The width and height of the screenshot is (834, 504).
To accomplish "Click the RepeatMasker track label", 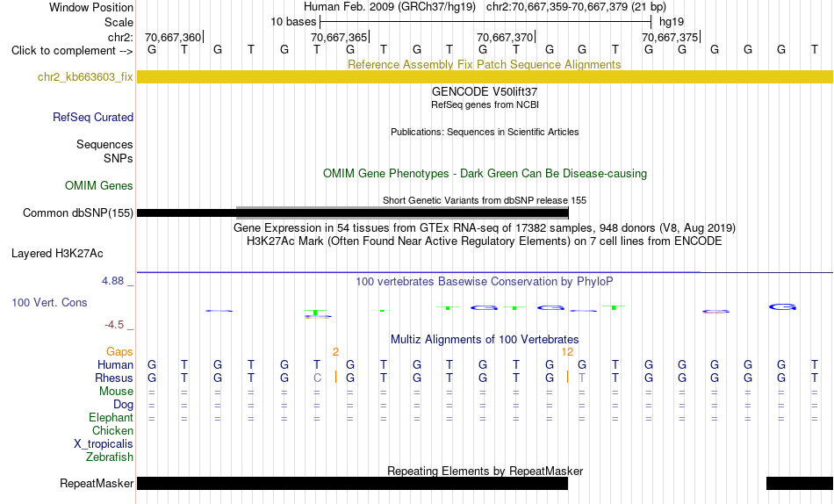I will [97, 483].
